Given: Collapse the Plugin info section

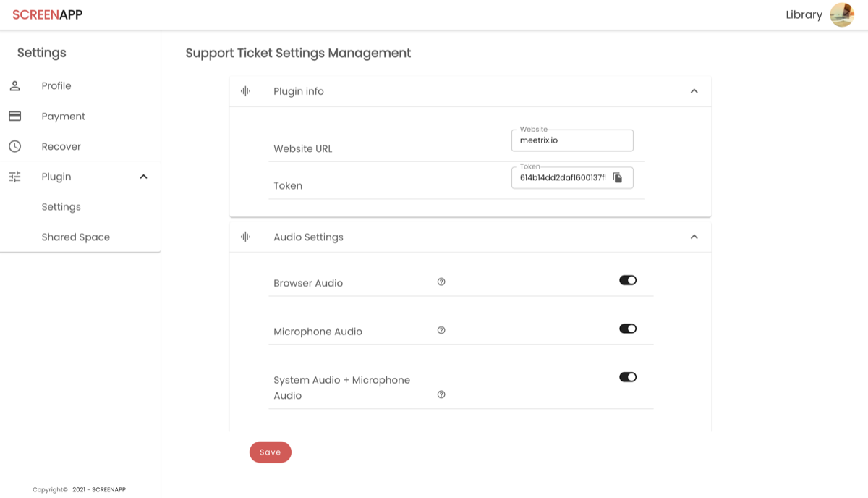Looking at the screenshot, I should 694,90.
